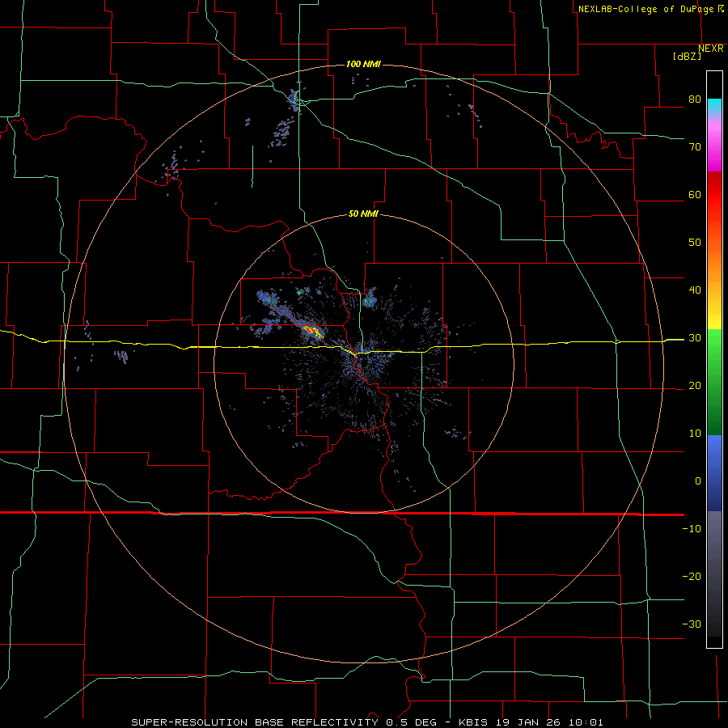Viewport: 728px width, 728px height.
Task: Click the -10 value on dBZ scale
Action: coord(692,529)
